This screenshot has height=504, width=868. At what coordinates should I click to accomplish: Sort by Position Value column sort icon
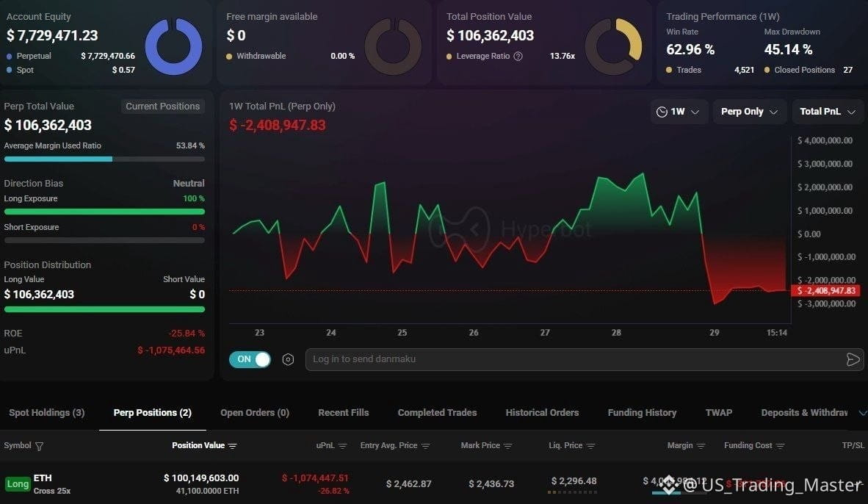click(233, 446)
